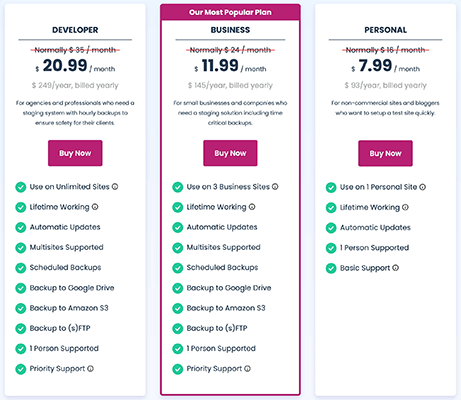Click Buy Now under Personal plan
This screenshot has height=400, width=461.
[385, 153]
